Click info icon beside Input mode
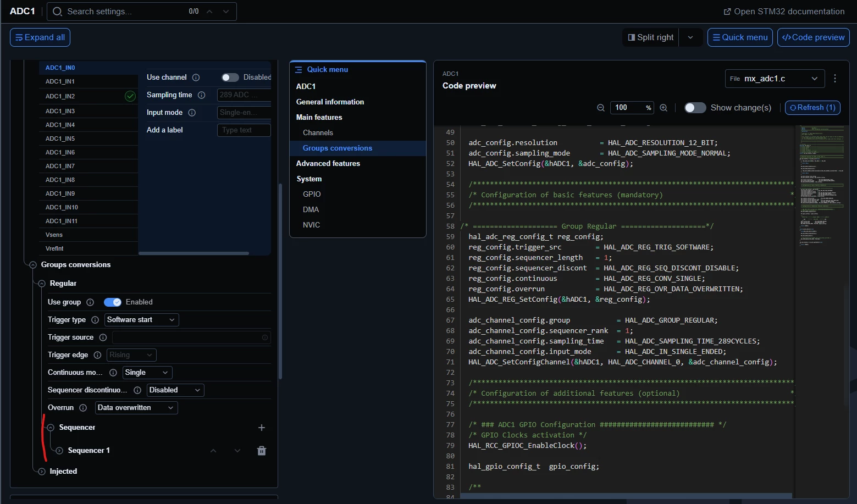 coord(192,113)
